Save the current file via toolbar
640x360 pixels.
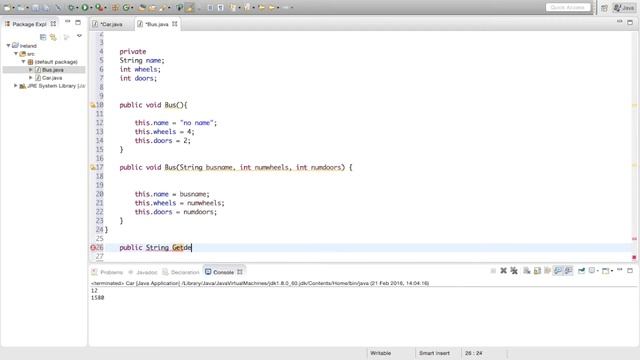point(36,7)
